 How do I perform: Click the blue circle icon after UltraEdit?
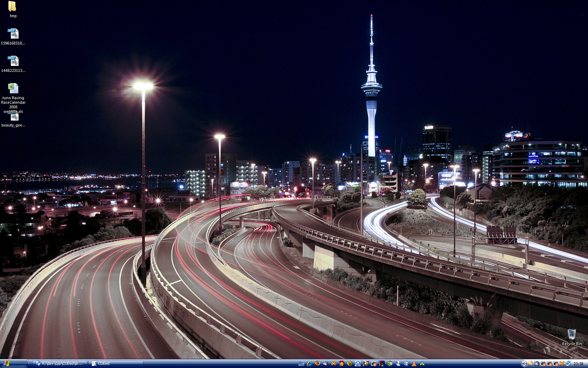coord(358,363)
